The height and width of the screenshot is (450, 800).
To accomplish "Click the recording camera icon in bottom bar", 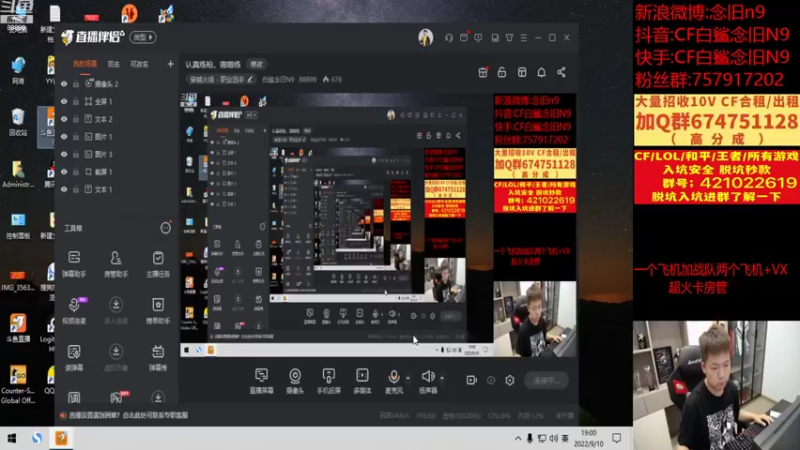I will 471,380.
